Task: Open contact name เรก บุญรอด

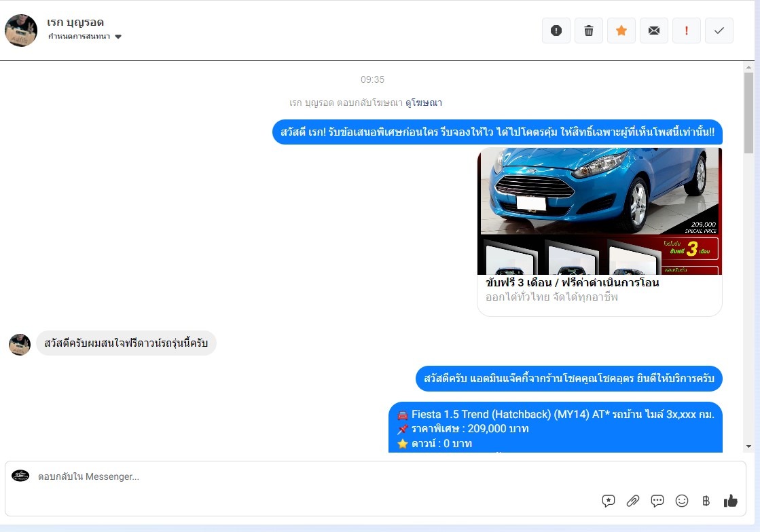Action: tap(75, 22)
